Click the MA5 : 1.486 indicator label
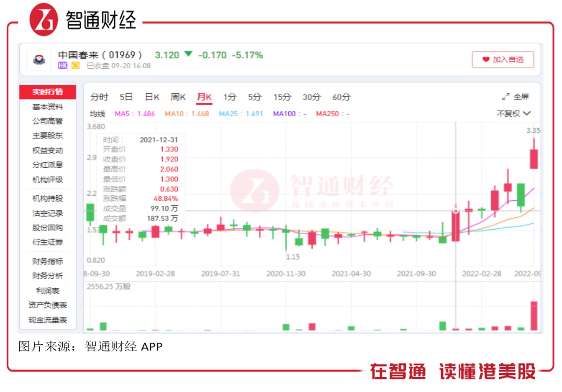 (135, 114)
